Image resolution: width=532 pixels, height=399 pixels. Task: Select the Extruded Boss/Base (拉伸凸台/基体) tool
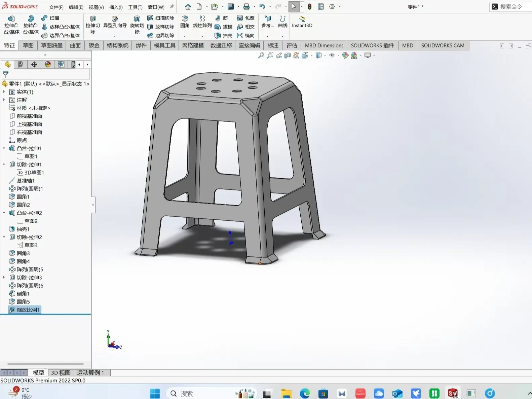pyautogui.click(x=11, y=25)
